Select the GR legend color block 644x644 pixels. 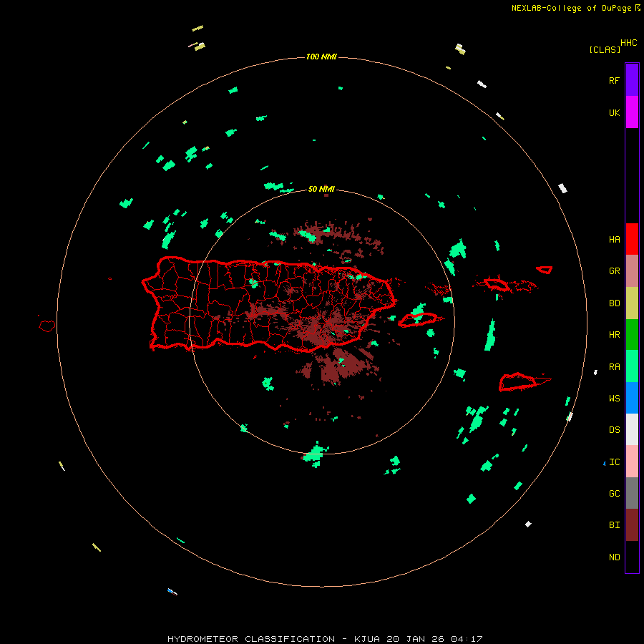(x=632, y=270)
